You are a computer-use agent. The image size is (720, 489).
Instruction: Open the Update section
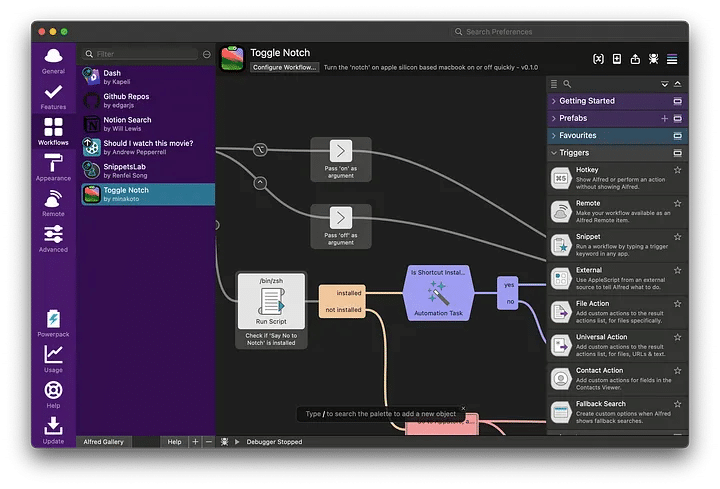(53, 431)
